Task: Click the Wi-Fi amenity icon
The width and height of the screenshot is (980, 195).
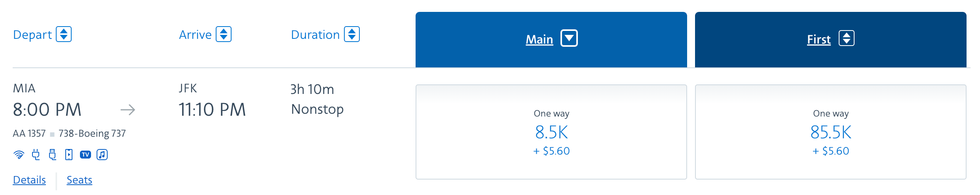Action: click(19, 155)
